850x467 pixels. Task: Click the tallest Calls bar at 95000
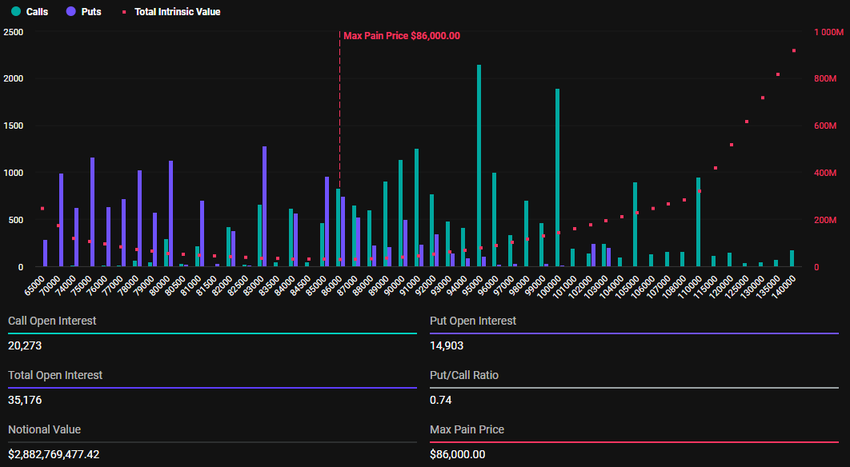point(479,165)
